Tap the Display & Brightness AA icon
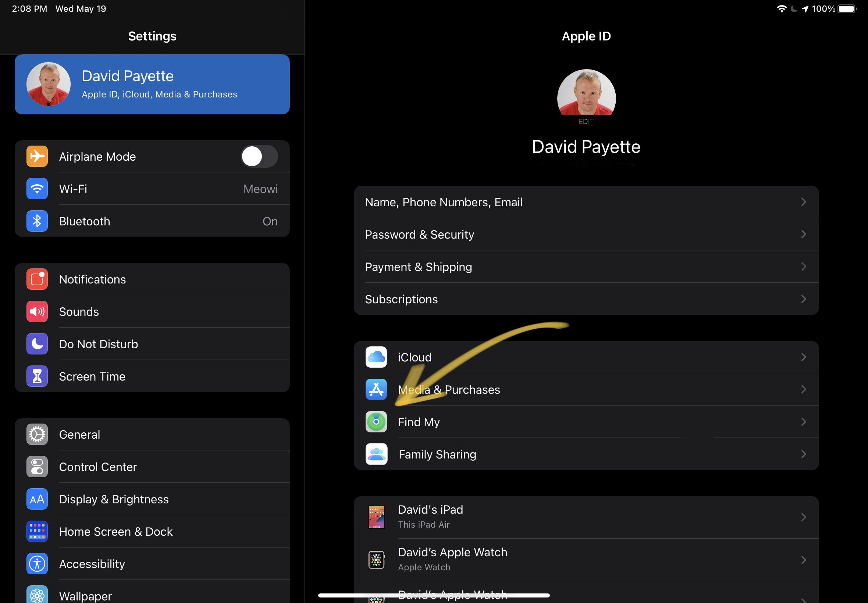The width and height of the screenshot is (868, 603). [37, 499]
